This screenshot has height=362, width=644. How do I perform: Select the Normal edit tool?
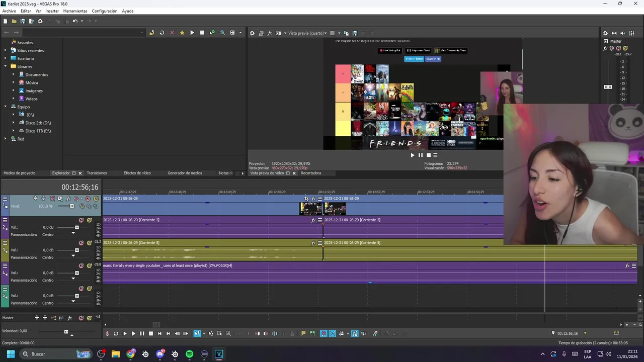[x=197, y=333]
